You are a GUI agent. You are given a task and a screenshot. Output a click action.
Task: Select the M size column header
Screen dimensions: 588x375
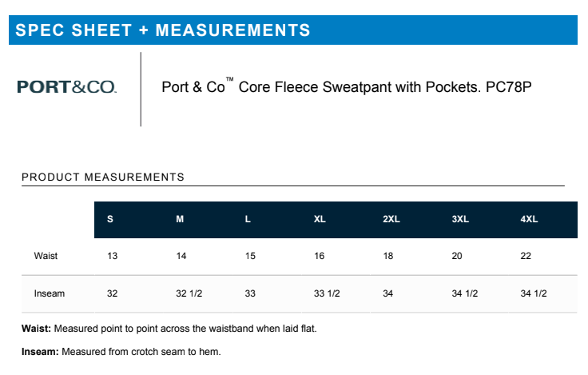click(x=180, y=220)
